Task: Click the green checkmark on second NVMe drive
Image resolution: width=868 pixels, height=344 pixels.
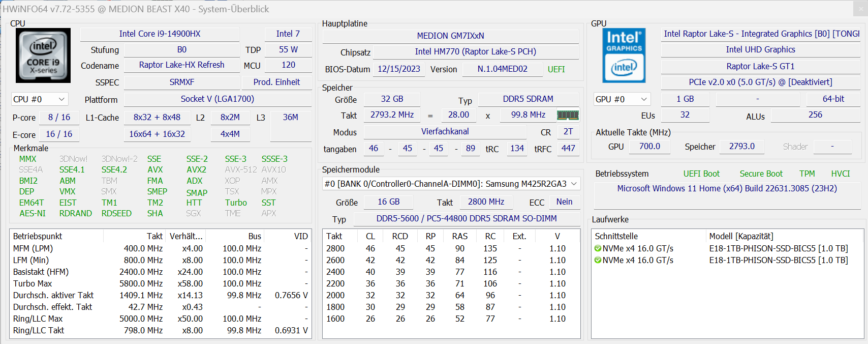Action: point(598,260)
